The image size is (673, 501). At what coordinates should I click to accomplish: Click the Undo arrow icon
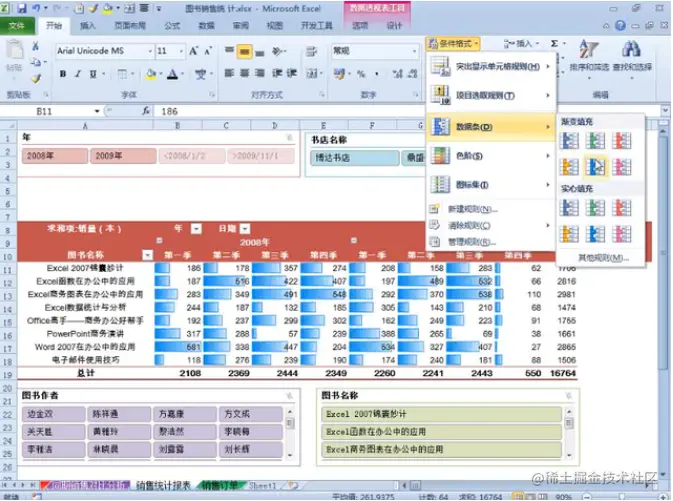pyautogui.click(x=36, y=8)
